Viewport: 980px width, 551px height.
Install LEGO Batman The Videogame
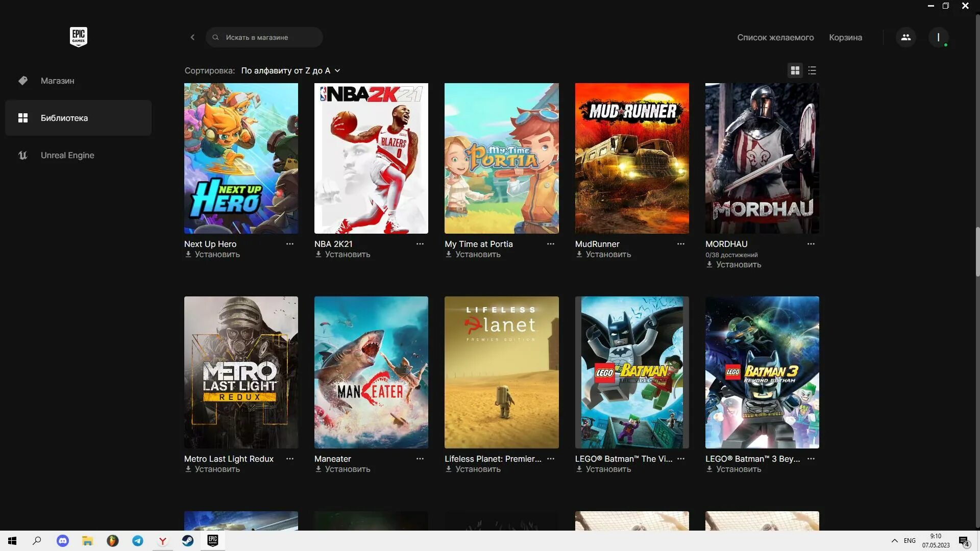pos(603,469)
